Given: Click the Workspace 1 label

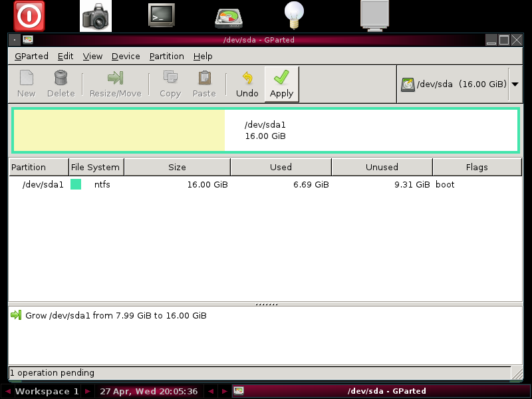Looking at the screenshot, I should [47, 391].
